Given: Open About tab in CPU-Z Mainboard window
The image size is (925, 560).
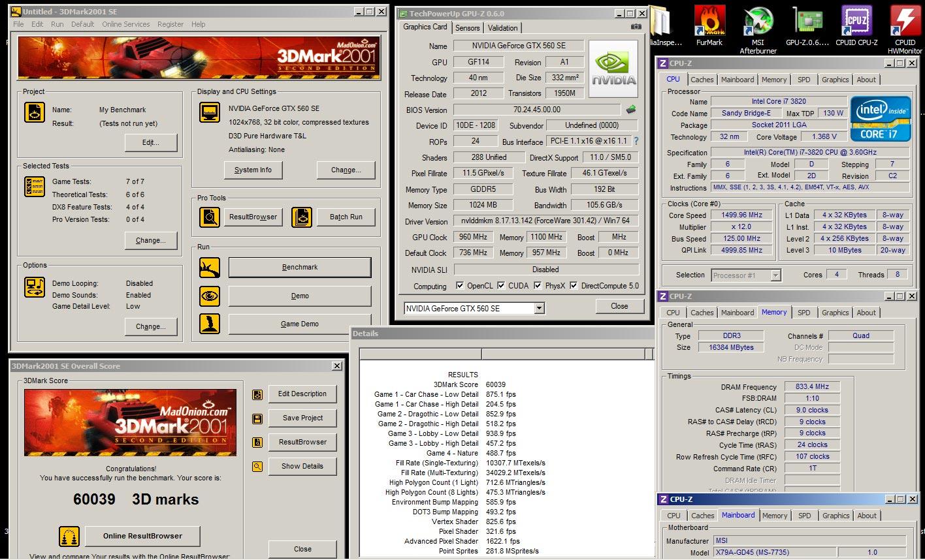Looking at the screenshot, I should 867,516.
